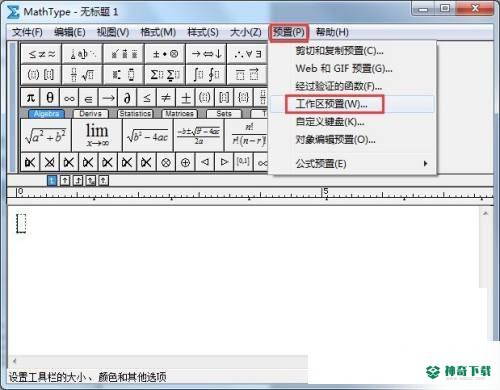This screenshot has height=390, width=500.
Task: Open the embellishments palette
Action: coord(124,54)
